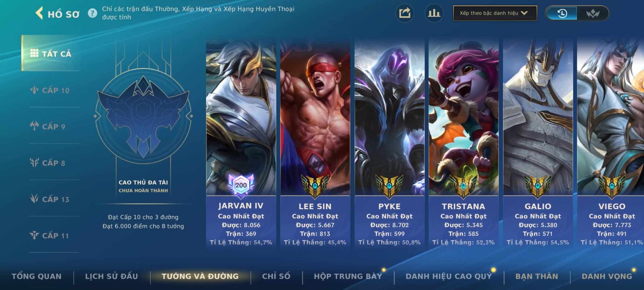Click the mastery emblem on Pyke card

click(x=389, y=186)
